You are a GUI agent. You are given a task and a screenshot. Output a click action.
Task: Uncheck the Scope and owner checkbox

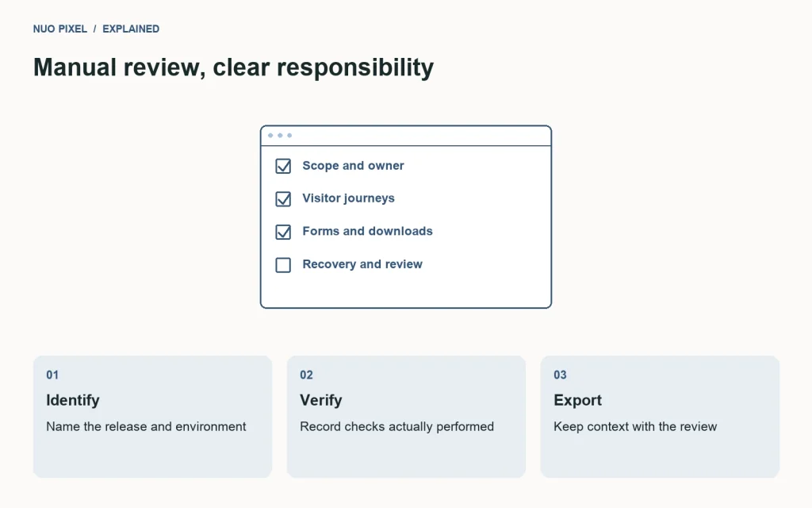point(283,166)
